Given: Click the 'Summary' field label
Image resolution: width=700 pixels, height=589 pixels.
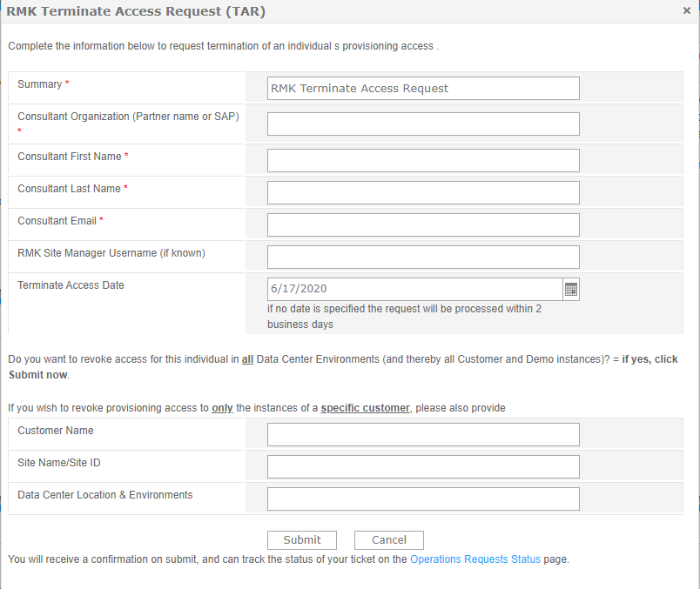Looking at the screenshot, I should 40,84.
